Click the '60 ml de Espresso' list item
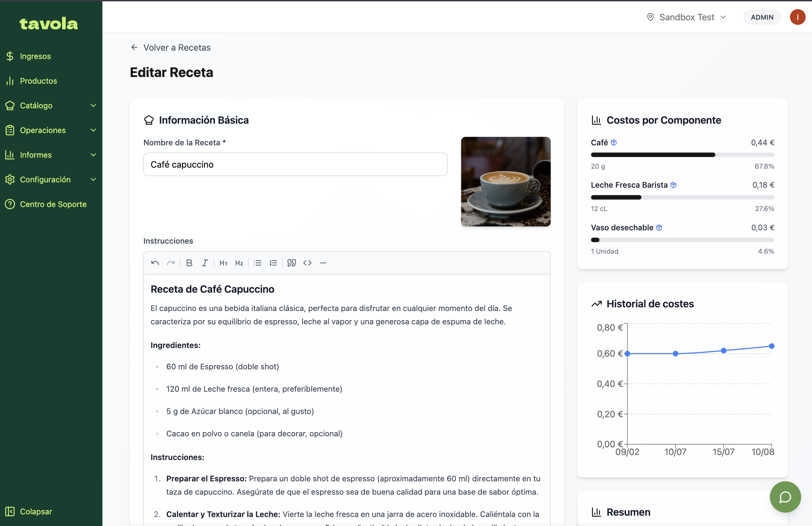Viewport: 812px width, 526px height. [x=222, y=367]
